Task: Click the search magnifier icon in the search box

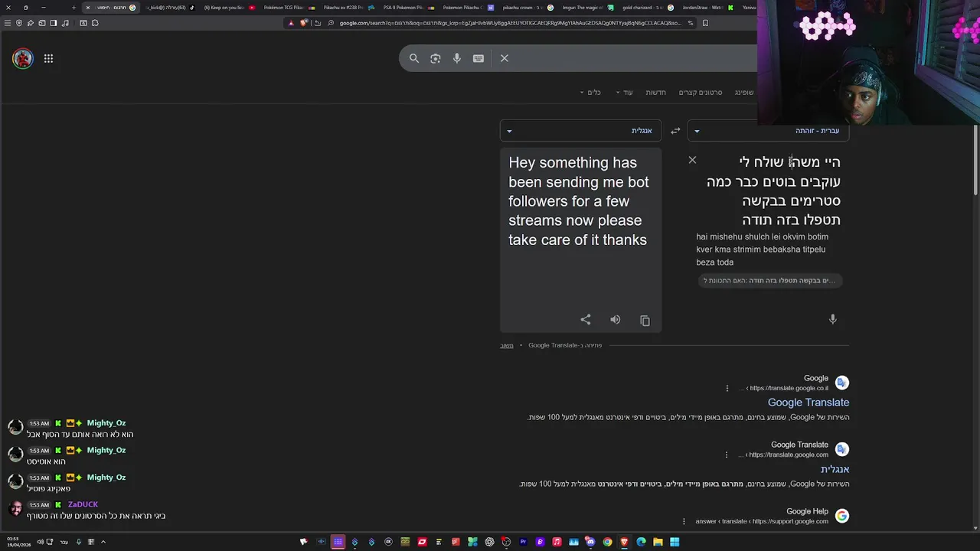Action: 414,58
